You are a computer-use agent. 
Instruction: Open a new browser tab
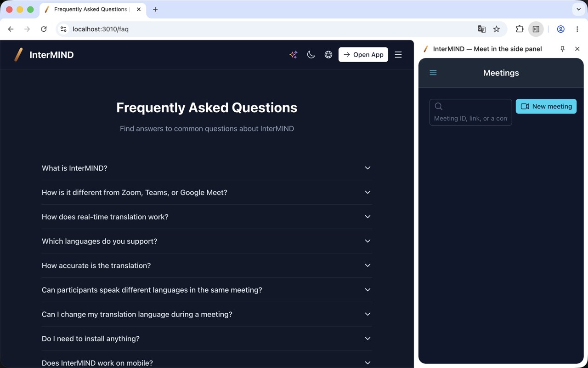pos(155,9)
